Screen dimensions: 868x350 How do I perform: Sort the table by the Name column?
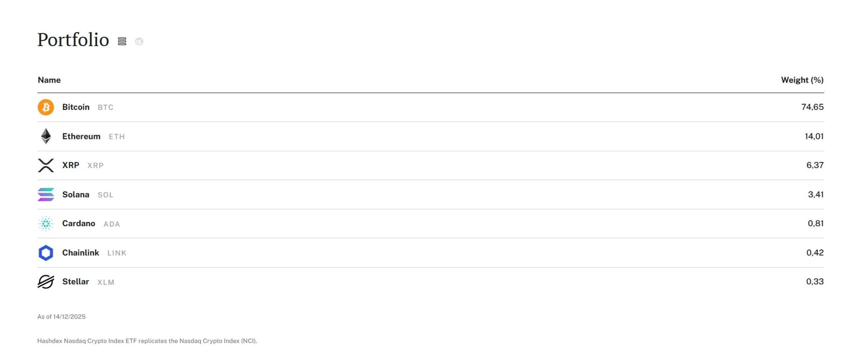pyautogui.click(x=49, y=80)
